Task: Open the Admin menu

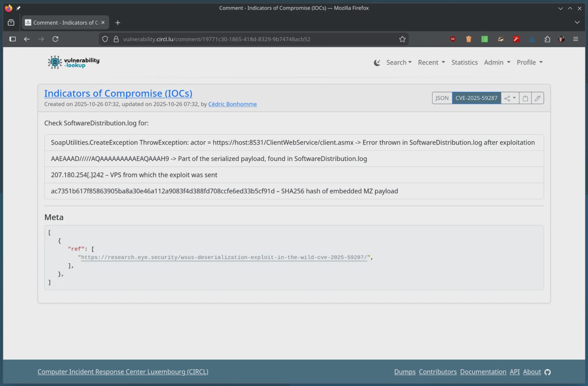Action: pyautogui.click(x=497, y=62)
